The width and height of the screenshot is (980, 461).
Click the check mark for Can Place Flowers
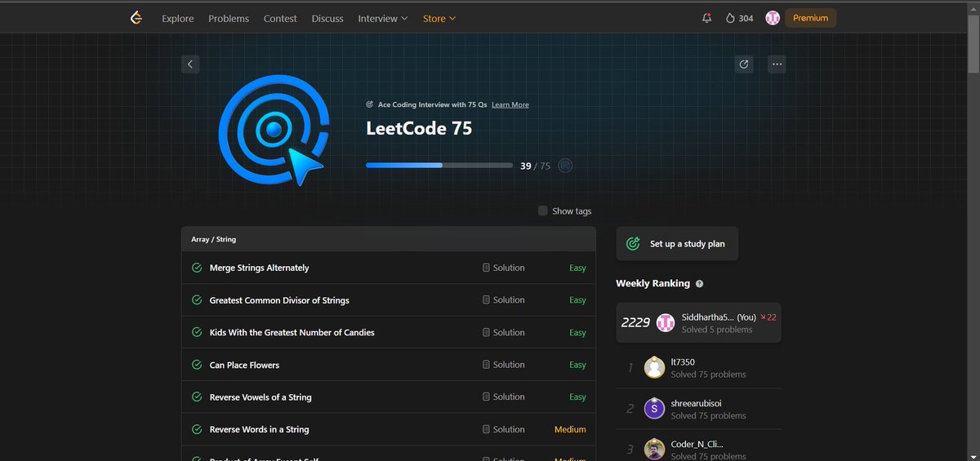197,365
